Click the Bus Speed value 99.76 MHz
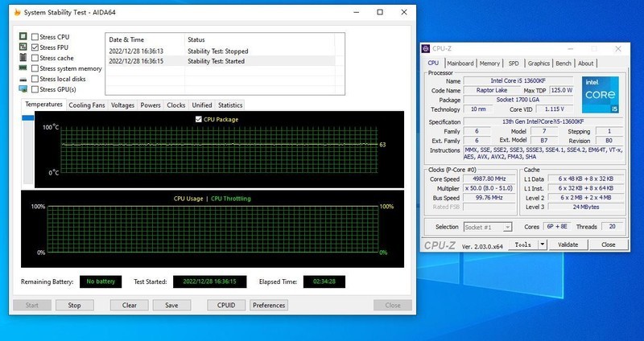This screenshot has width=644, height=341. (489, 198)
